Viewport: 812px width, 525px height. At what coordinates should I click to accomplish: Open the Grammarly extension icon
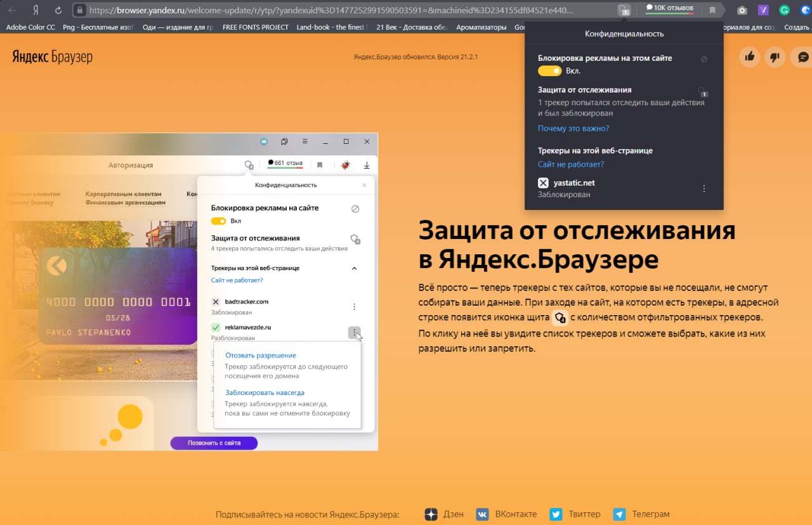pos(784,10)
